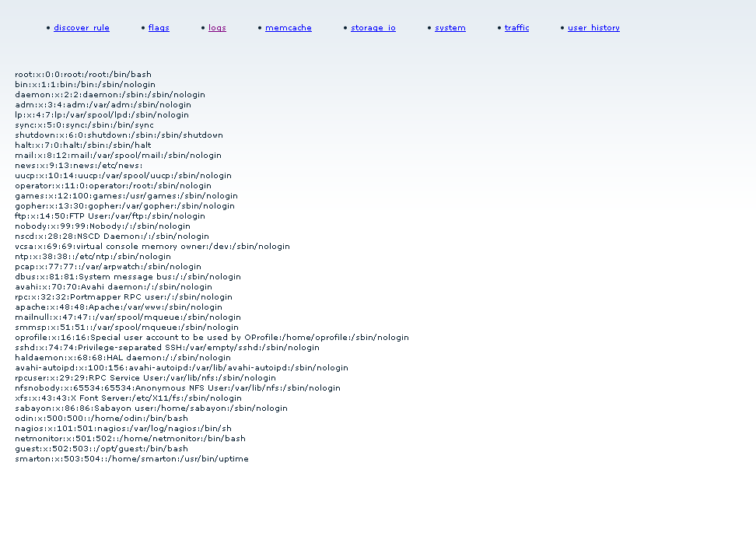Open the storage_io link
The width and height of the screenshot is (756, 533).
pyautogui.click(x=373, y=28)
